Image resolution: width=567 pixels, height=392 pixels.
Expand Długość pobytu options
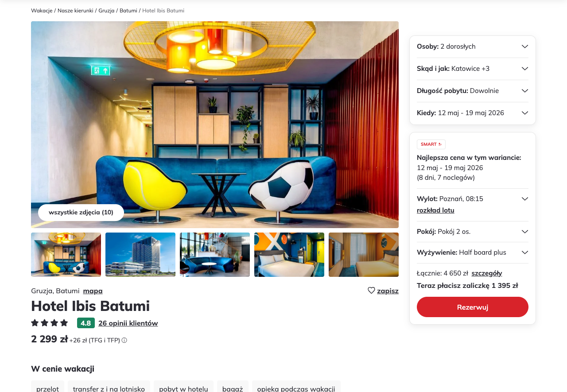click(473, 91)
